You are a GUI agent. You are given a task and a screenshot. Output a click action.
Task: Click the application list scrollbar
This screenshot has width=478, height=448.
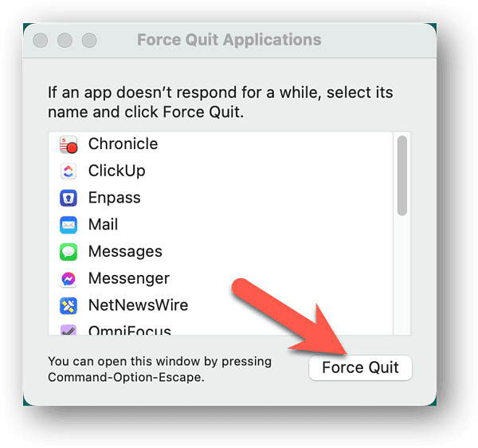402,175
